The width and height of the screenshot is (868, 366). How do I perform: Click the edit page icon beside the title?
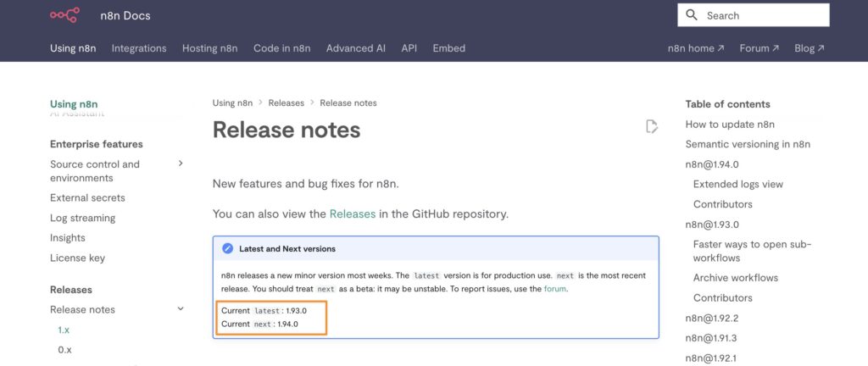coord(652,126)
